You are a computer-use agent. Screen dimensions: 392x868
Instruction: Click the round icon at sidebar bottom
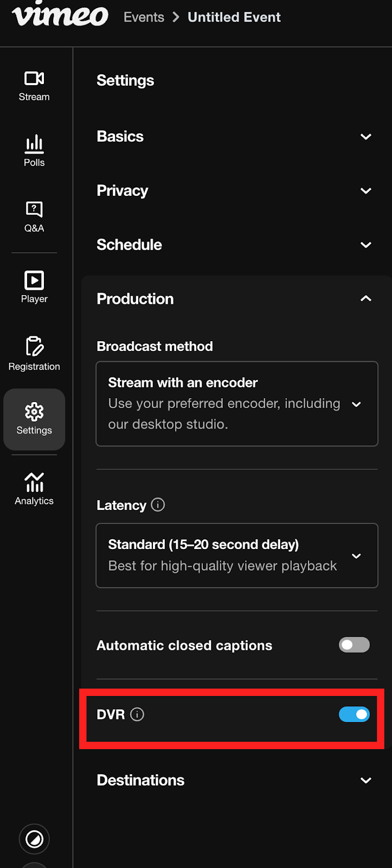[34, 839]
